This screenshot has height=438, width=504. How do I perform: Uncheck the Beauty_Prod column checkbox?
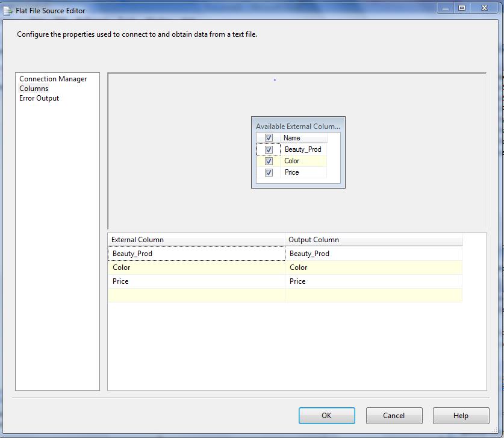tap(269, 149)
